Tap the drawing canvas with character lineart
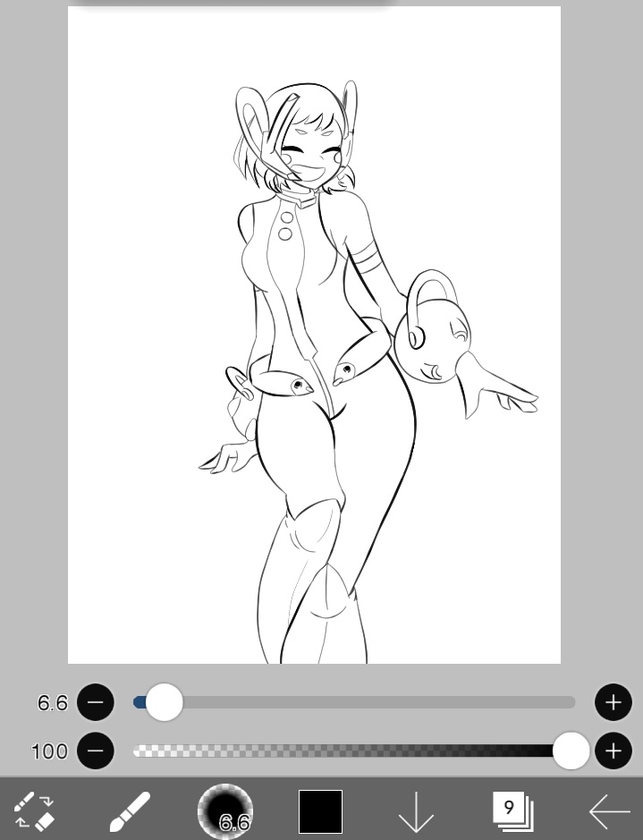643x840 pixels. coord(314,335)
